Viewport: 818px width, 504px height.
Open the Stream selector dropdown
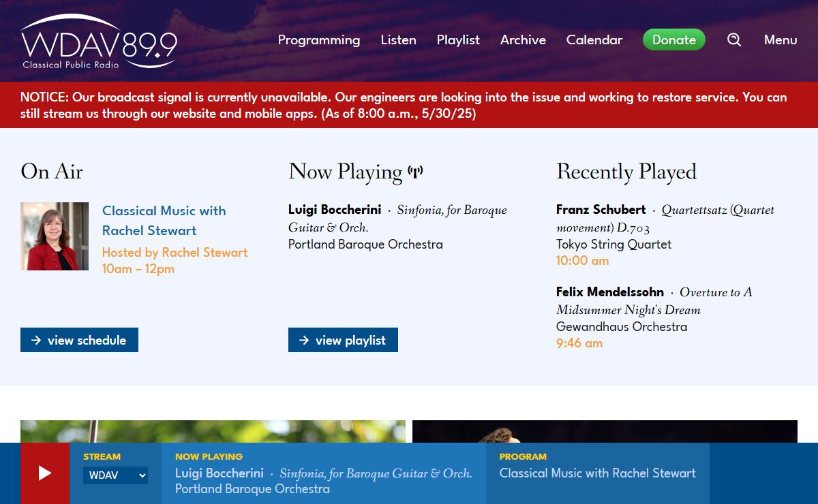tap(115, 475)
